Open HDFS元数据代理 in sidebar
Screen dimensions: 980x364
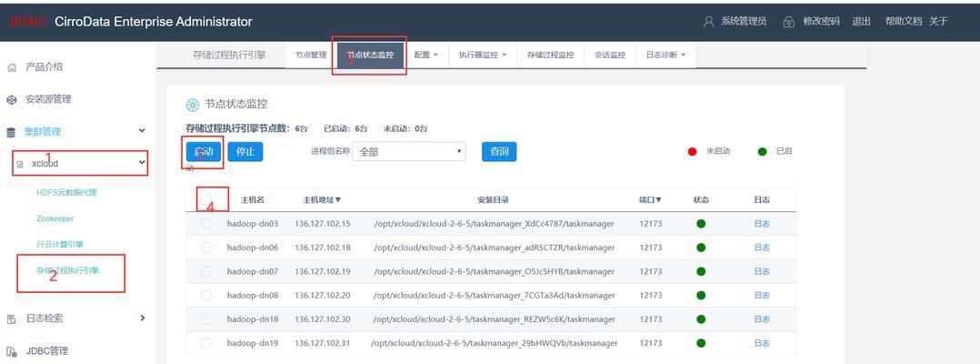[x=67, y=193]
